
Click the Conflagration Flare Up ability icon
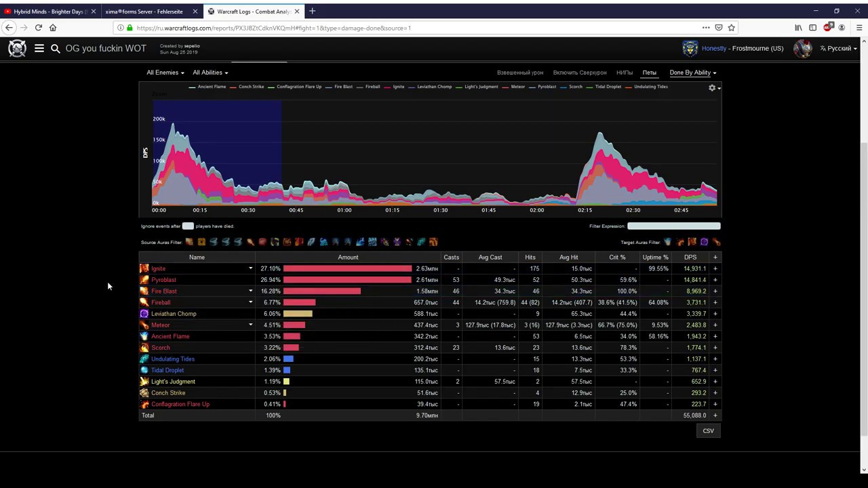click(x=144, y=404)
